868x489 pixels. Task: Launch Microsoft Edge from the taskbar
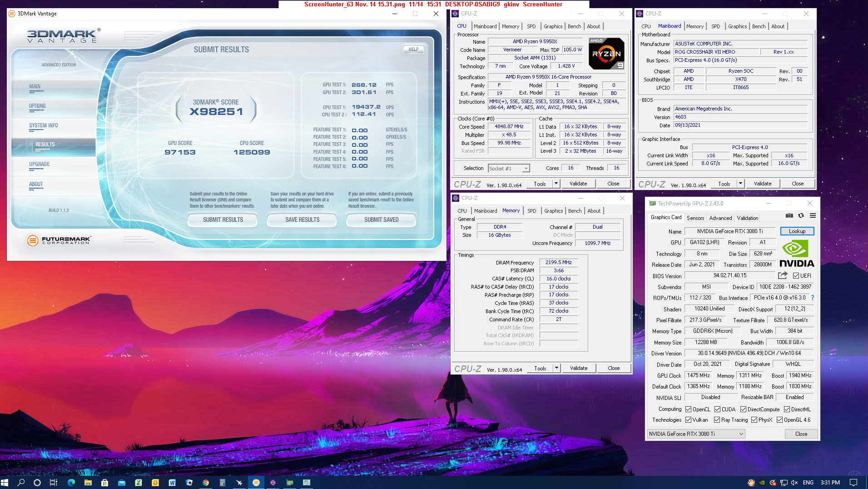[x=71, y=483]
